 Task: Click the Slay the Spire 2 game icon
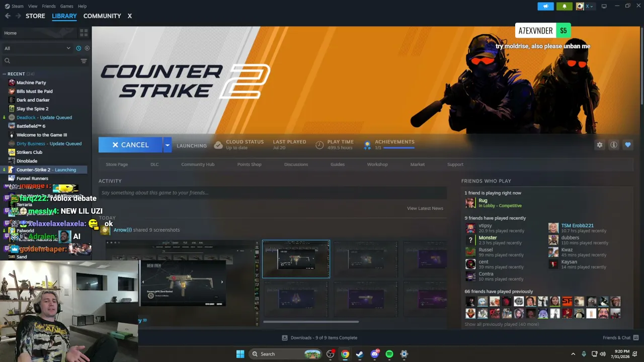point(12,109)
